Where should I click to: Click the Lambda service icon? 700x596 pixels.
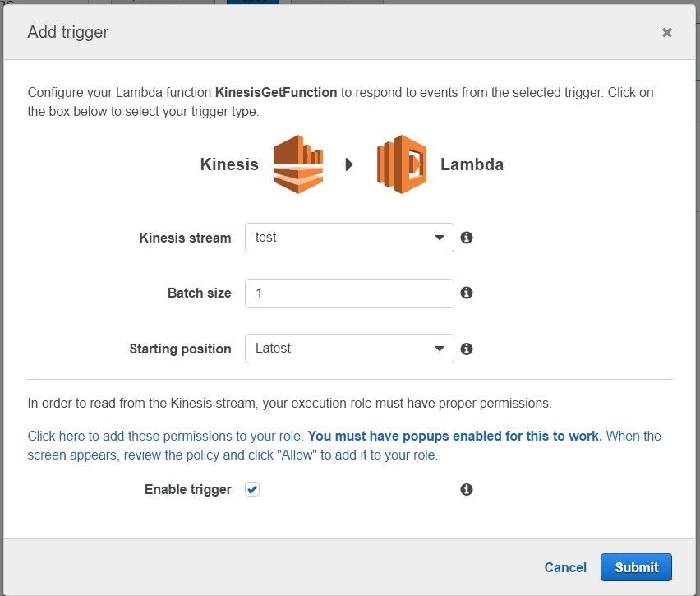click(x=401, y=164)
